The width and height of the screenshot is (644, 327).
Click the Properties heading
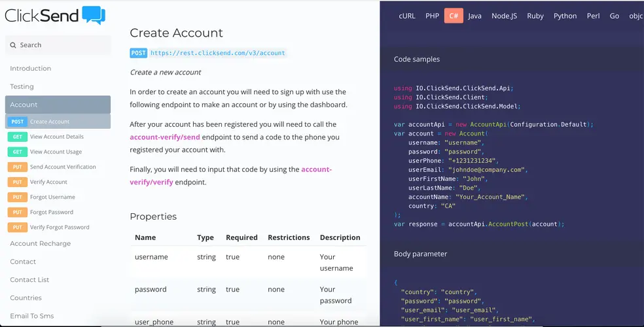[153, 216]
